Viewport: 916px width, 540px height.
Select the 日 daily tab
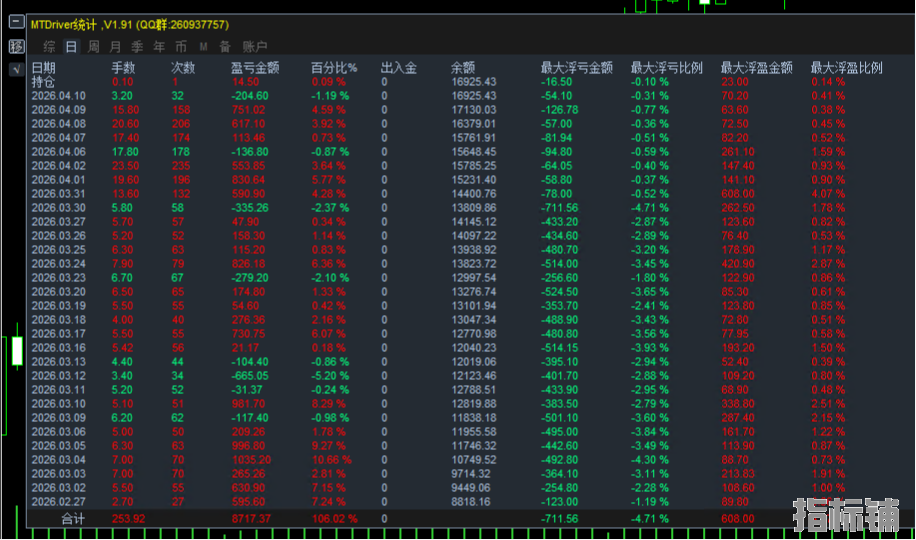(71, 46)
